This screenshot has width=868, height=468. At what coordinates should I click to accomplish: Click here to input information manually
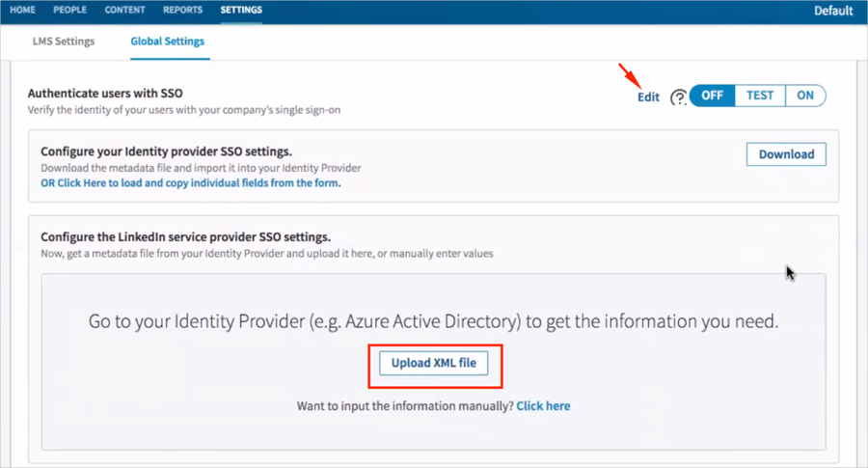coord(543,406)
